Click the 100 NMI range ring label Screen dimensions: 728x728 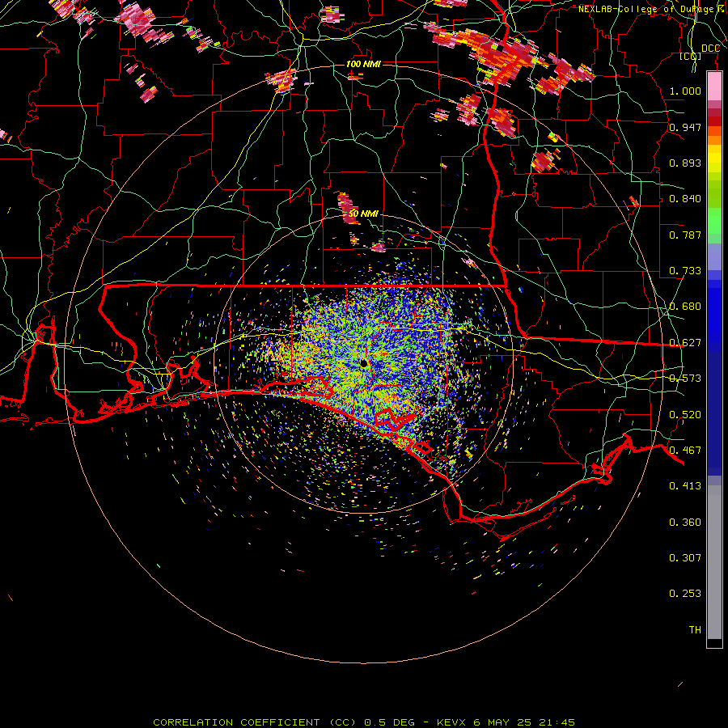363,64
